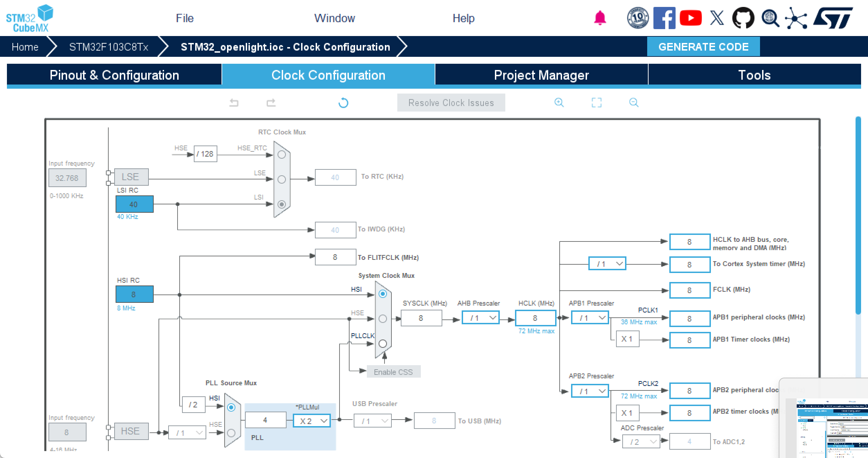Fit clock diagram to window icon
Screen dimensions: 868x458
pyautogui.click(x=596, y=103)
